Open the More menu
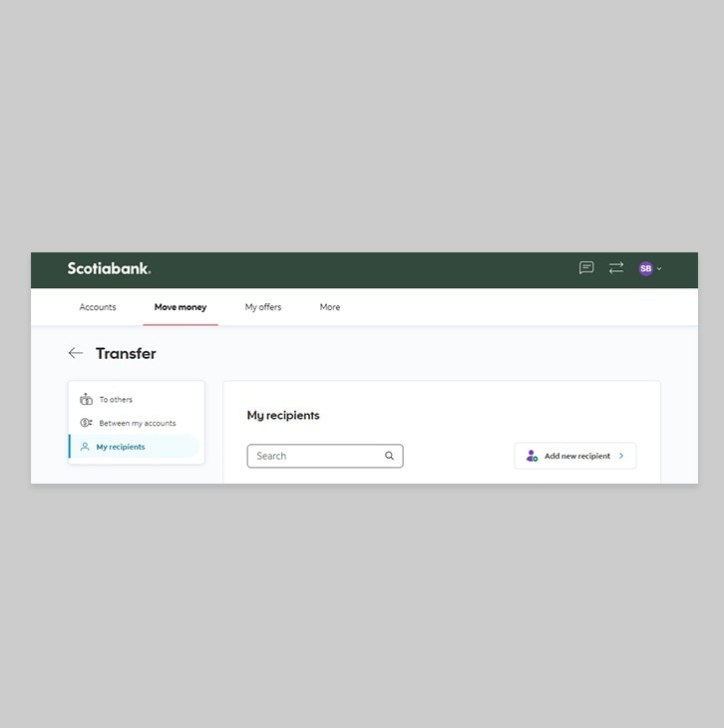Screen dimensions: 724x728 click(330, 307)
